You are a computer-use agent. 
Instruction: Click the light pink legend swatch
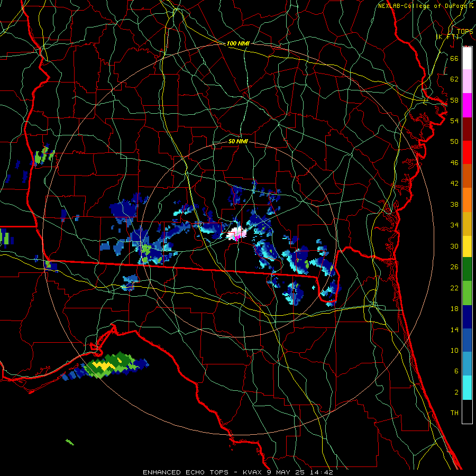[x=467, y=81]
